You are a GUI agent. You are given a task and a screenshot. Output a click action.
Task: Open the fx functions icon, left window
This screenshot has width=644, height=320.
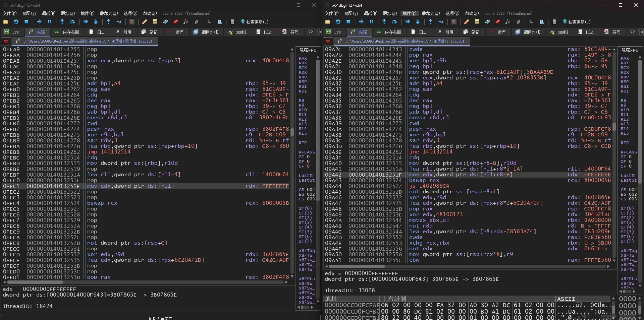tap(186, 22)
